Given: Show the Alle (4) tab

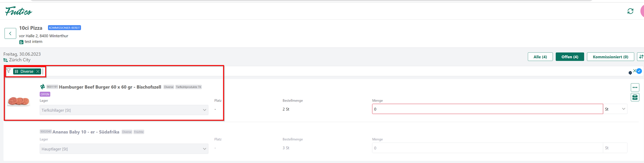Looking at the screenshot, I should coord(540,57).
